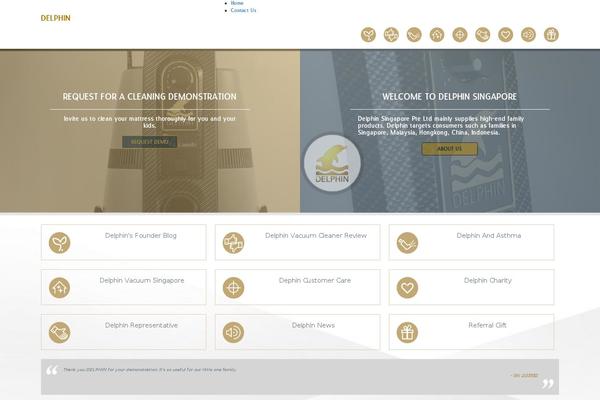Click Request For A Cleaning Demonstration heading
Viewport: 600px width, 400px height.
click(150, 96)
